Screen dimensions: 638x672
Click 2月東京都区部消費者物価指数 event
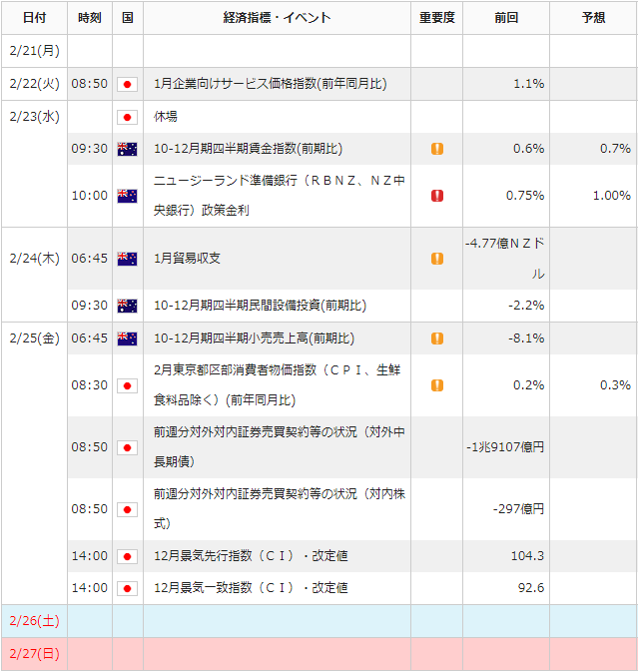point(278,385)
